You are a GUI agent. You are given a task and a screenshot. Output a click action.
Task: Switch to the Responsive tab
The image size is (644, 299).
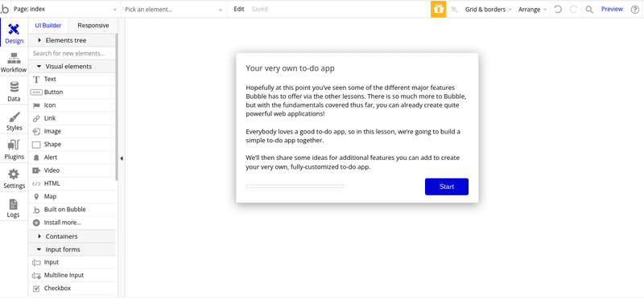(93, 26)
